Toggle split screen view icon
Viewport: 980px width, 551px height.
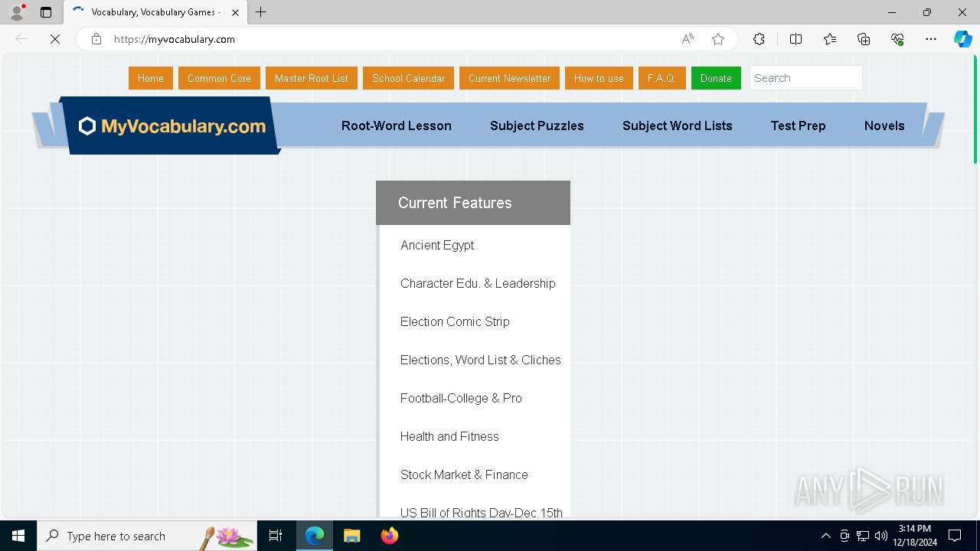point(795,39)
